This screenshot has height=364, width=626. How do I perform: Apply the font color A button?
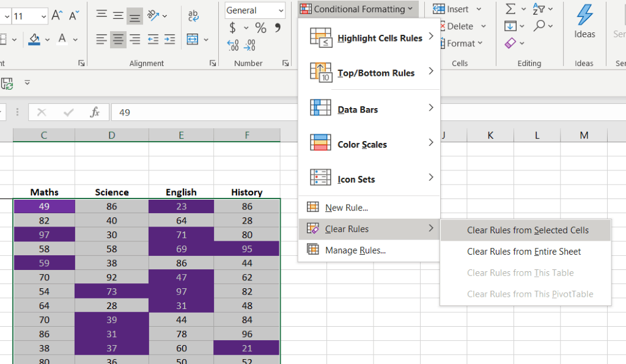(x=62, y=39)
